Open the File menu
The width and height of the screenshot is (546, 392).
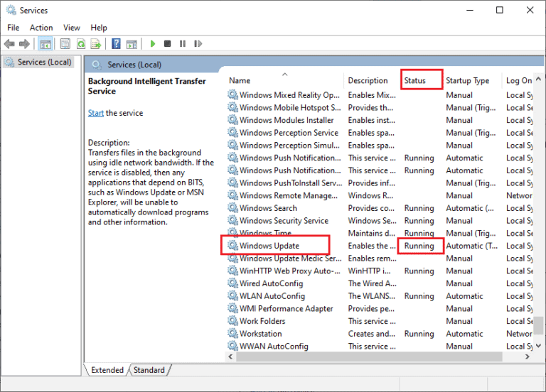pyautogui.click(x=14, y=28)
